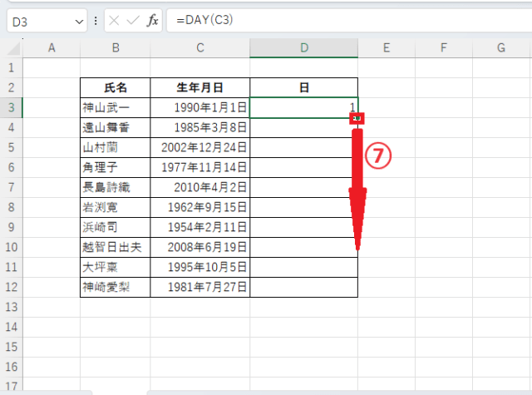Select column C header

click(199, 48)
